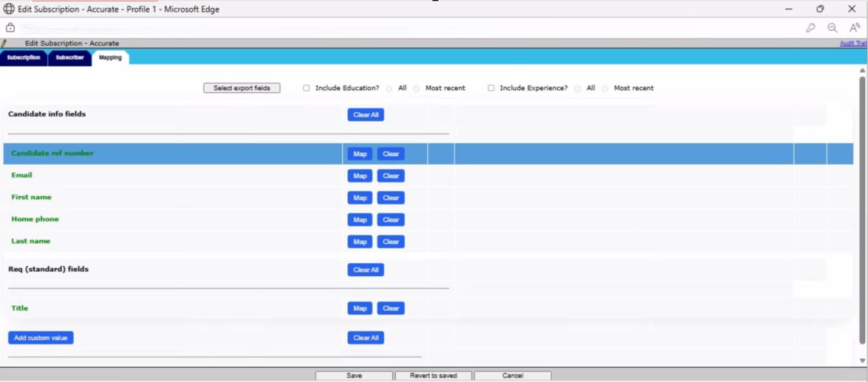The height and width of the screenshot is (382, 868).
Task: Map the Email field
Action: tap(360, 176)
